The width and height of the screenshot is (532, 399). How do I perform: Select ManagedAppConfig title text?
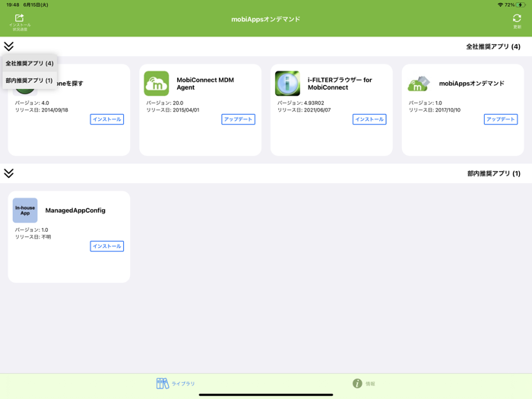tap(75, 211)
